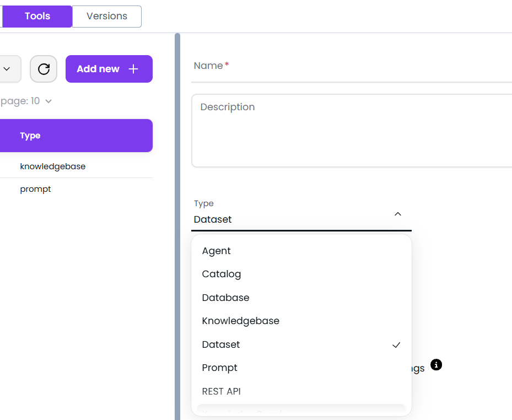Select Knowledgebase option in dropdown
This screenshot has height=420, width=512.
click(240, 321)
